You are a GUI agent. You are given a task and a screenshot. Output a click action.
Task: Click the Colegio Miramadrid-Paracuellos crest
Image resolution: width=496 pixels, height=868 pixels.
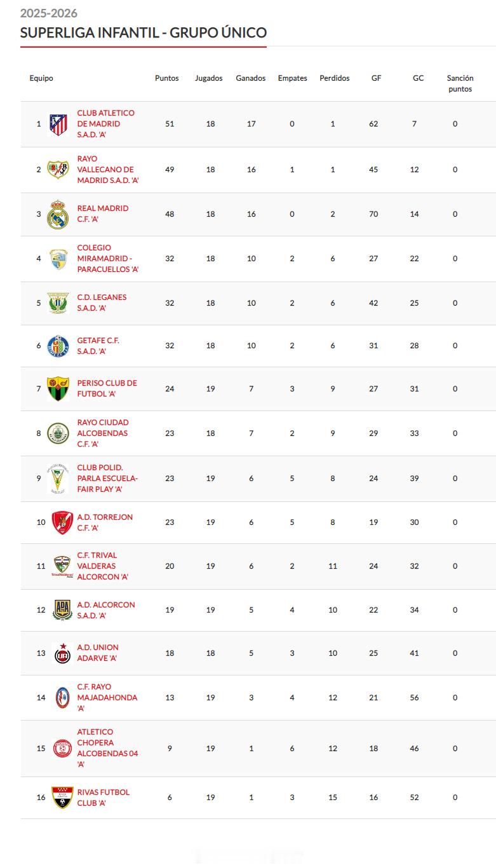[58, 259]
